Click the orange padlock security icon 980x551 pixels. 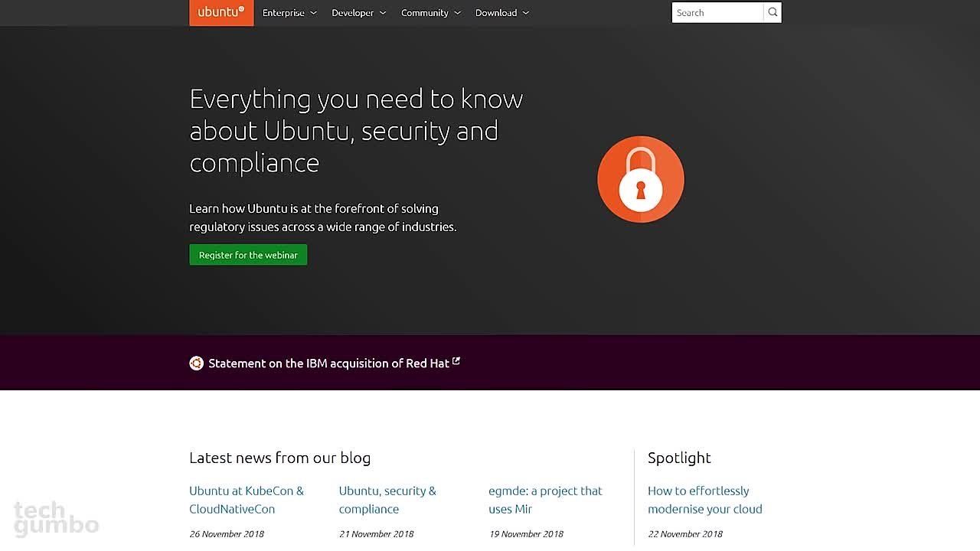click(641, 180)
